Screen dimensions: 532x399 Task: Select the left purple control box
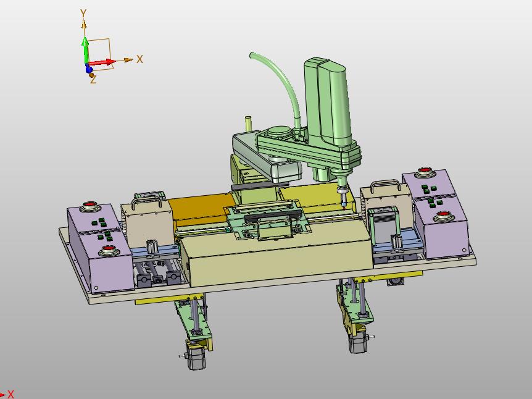(x=100, y=248)
